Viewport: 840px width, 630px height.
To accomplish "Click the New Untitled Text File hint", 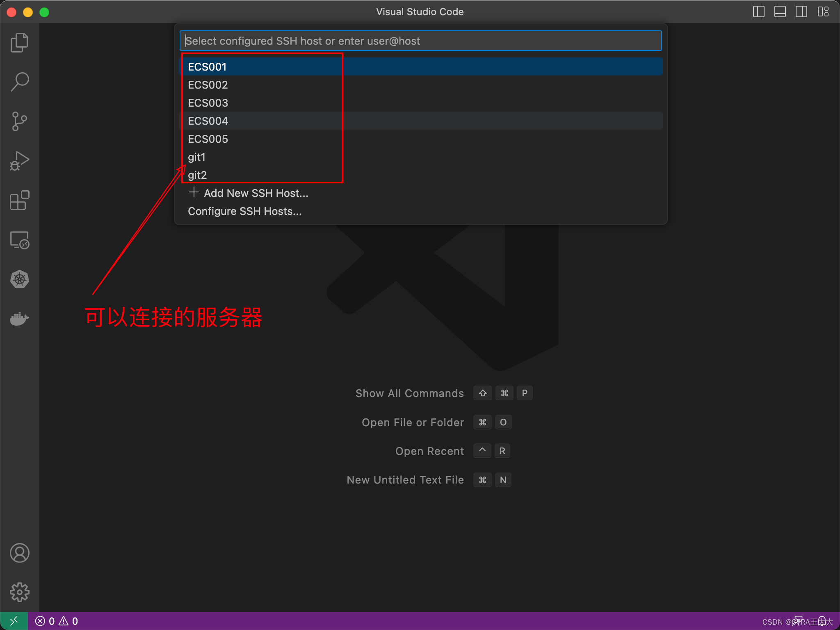I will 405,479.
